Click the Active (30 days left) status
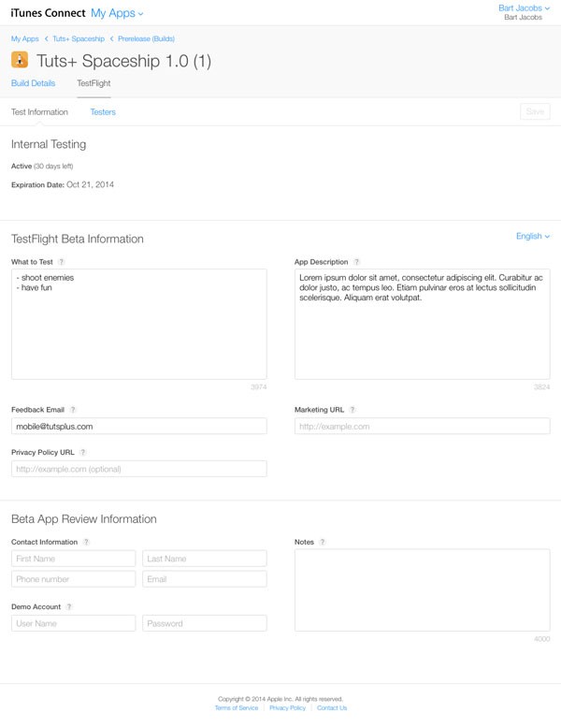The height and width of the screenshot is (728, 561). click(x=42, y=166)
